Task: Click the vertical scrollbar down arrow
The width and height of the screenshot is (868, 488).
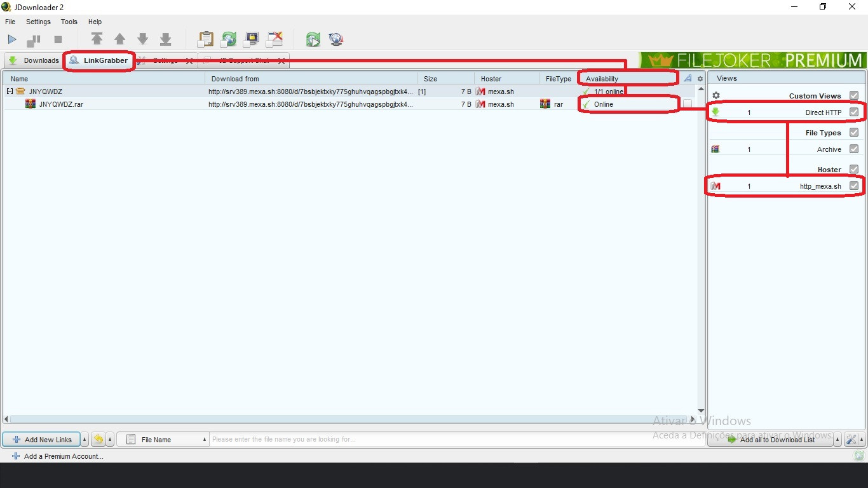Action: [701, 411]
